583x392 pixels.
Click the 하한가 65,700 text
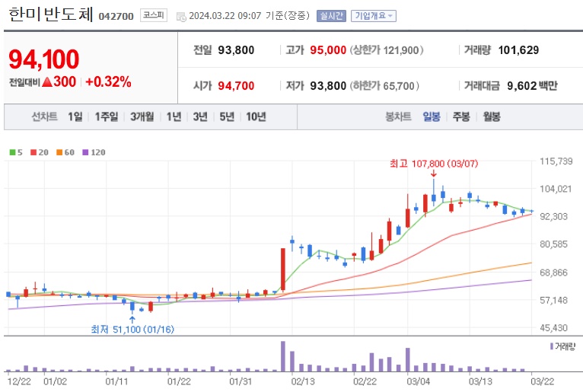(x=384, y=86)
